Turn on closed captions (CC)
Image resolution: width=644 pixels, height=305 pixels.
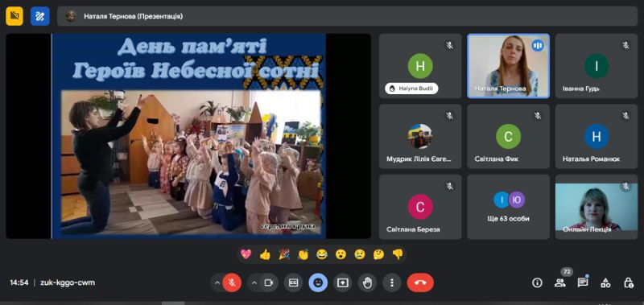(x=293, y=282)
